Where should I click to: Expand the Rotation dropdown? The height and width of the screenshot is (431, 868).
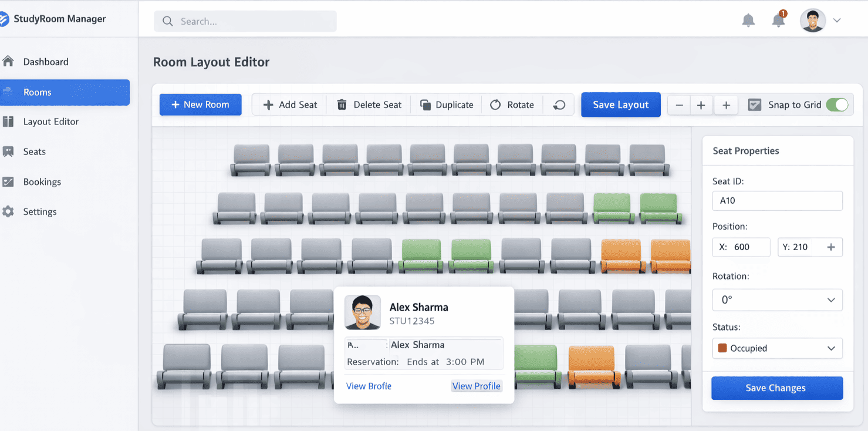[777, 300]
